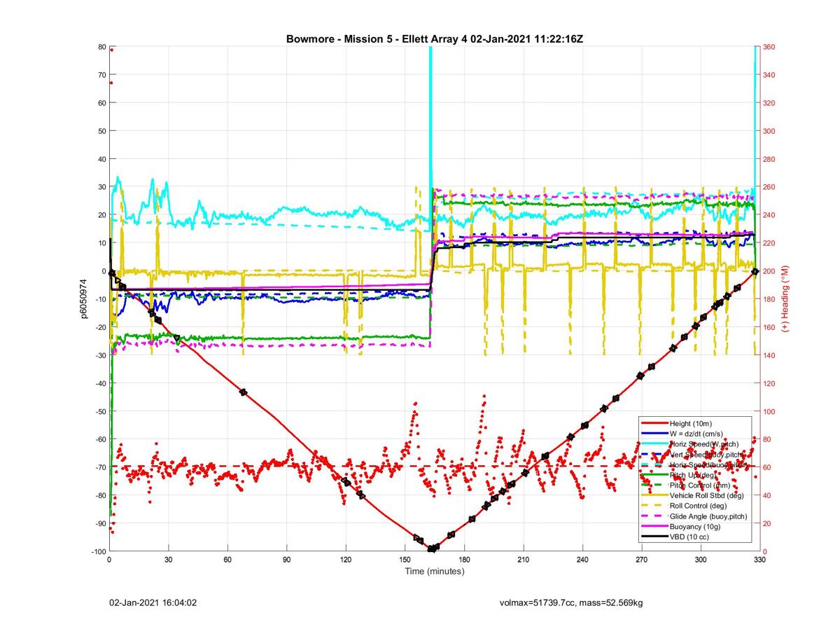Select the 'Height (10m)' legend entry
This screenshot has height=620, width=840.
click(x=690, y=423)
